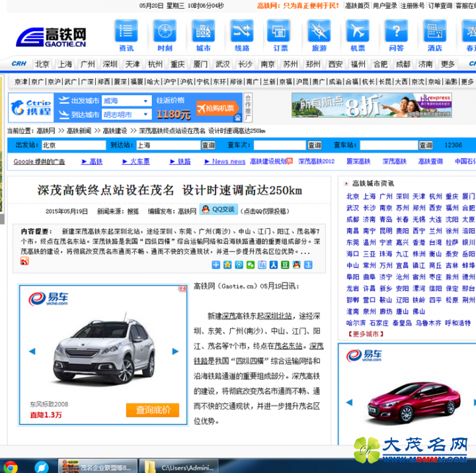
Task: Click into the 查车次 input field
Action: click(x=280, y=146)
